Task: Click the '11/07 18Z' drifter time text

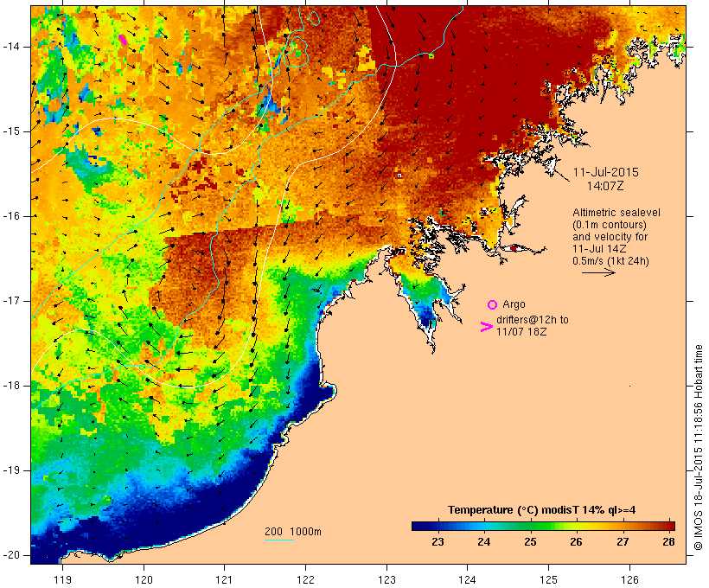Action: (x=521, y=331)
